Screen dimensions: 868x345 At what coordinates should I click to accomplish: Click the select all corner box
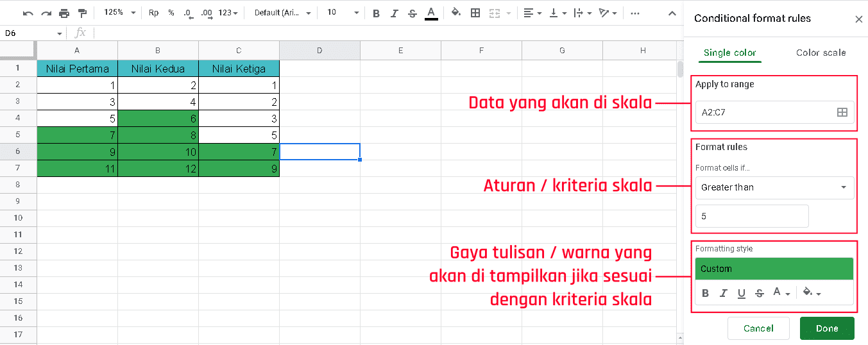18,51
